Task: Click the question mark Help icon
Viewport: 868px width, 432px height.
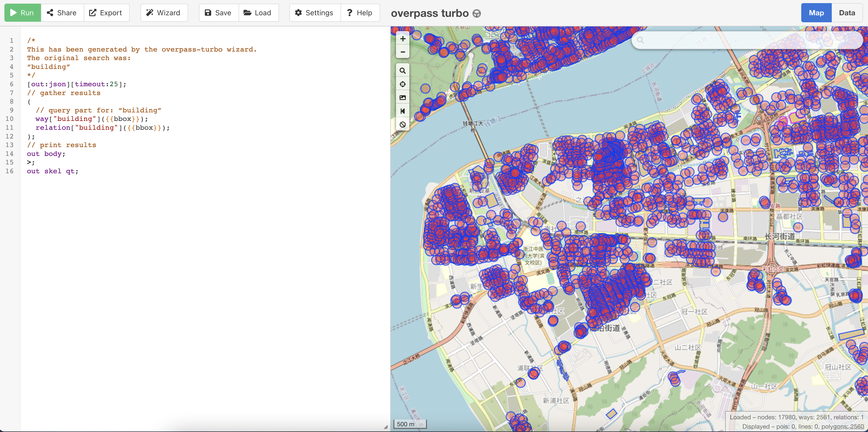Action: tap(349, 13)
